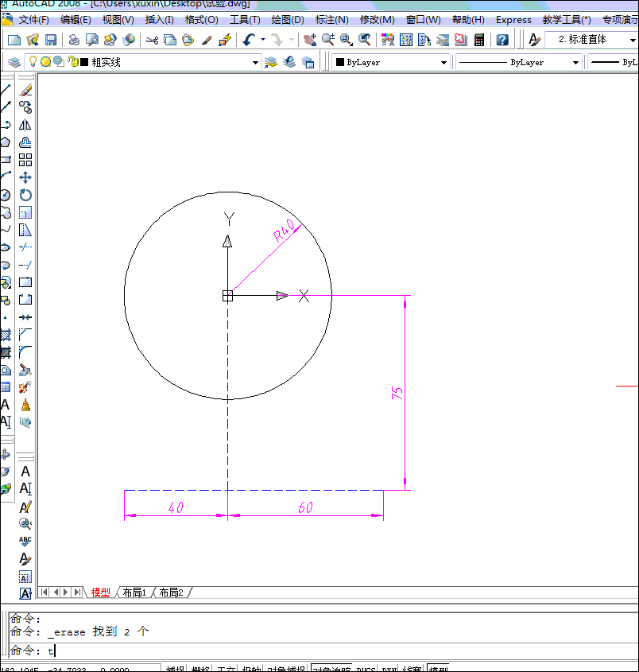Toggle layer on/off lightbulb for 粗实线
Screen dimensions: 639x672
click(33, 62)
